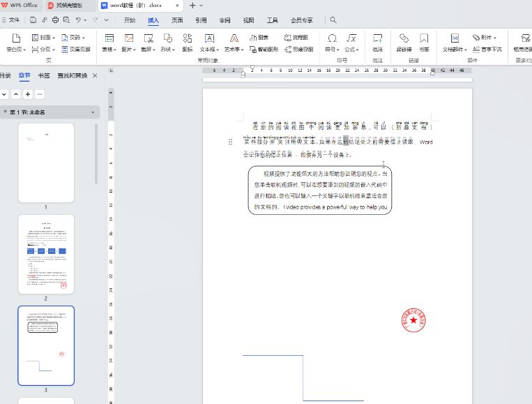This screenshot has height=404, width=532.
Task: Click the Shapes (形状) icon
Action: 167,38
